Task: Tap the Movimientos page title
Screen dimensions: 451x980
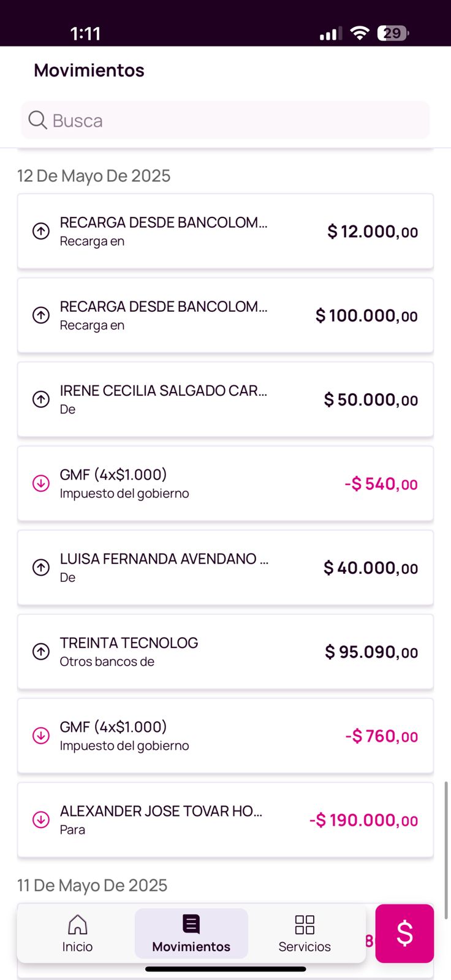Action: 89,70
